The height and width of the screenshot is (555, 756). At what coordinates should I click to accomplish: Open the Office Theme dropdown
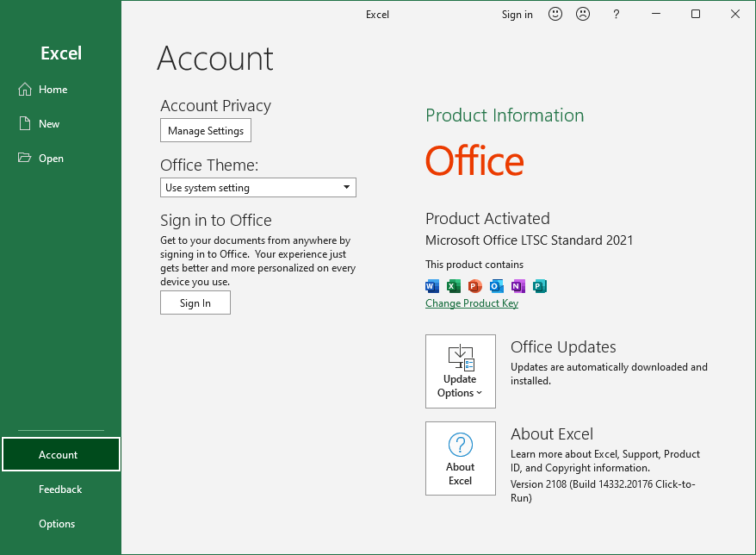pos(258,187)
